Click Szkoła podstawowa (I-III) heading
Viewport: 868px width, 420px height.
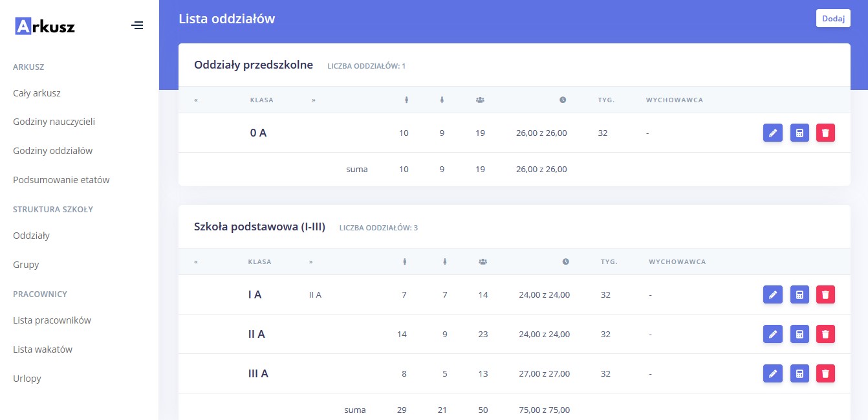pos(259,227)
